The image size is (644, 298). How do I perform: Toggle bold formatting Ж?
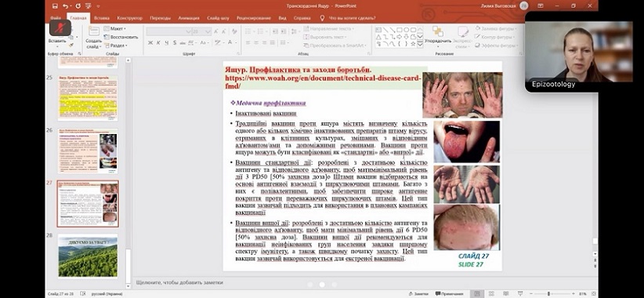click(150, 43)
